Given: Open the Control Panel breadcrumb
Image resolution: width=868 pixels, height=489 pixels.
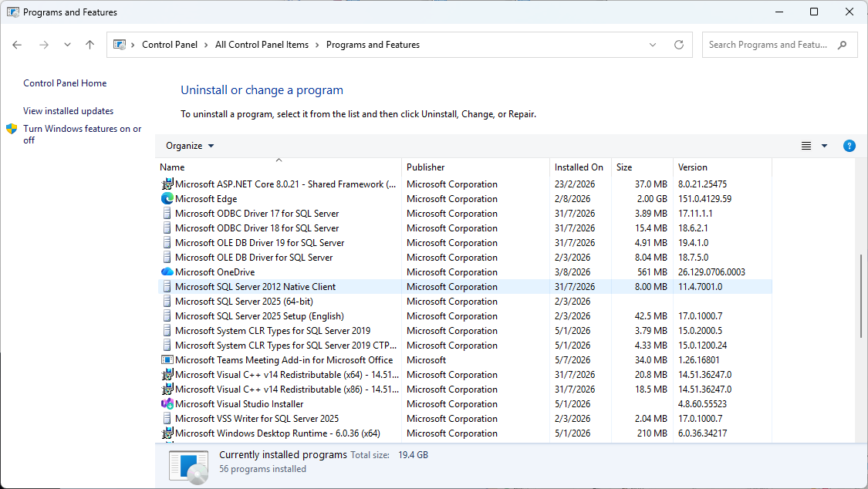Looking at the screenshot, I should (x=170, y=45).
